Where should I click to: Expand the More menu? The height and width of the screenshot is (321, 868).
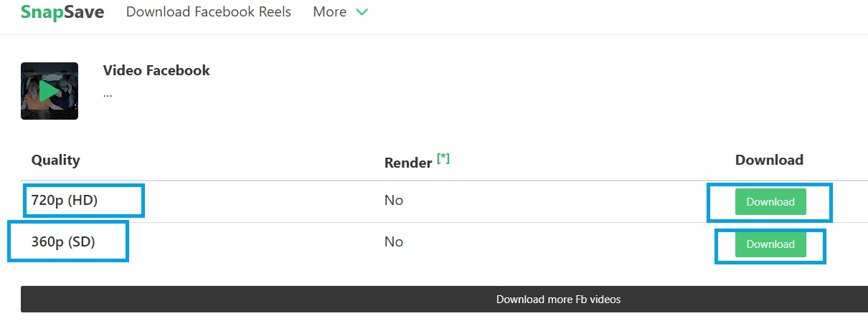point(341,12)
